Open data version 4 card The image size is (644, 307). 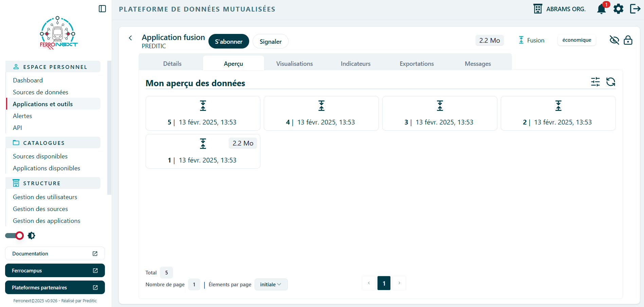[x=321, y=113]
